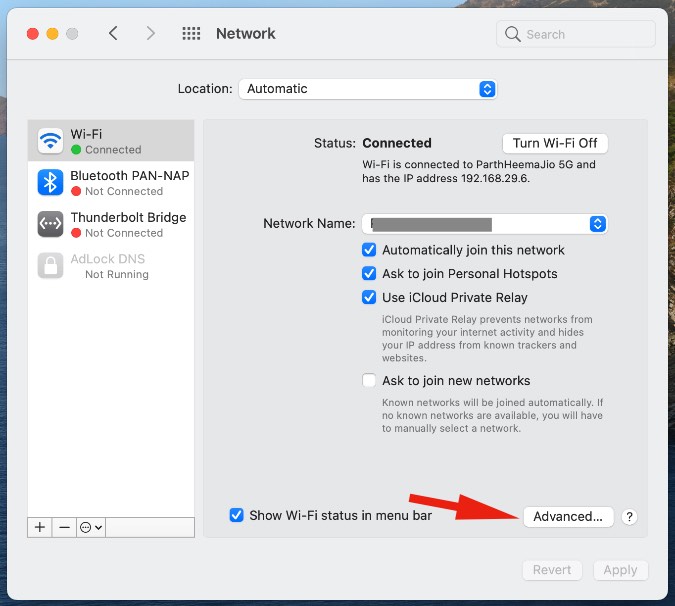Toggle Show Wi-Fi status in menu bar
Viewport: 675px width, 606px height.
point(237,516)
